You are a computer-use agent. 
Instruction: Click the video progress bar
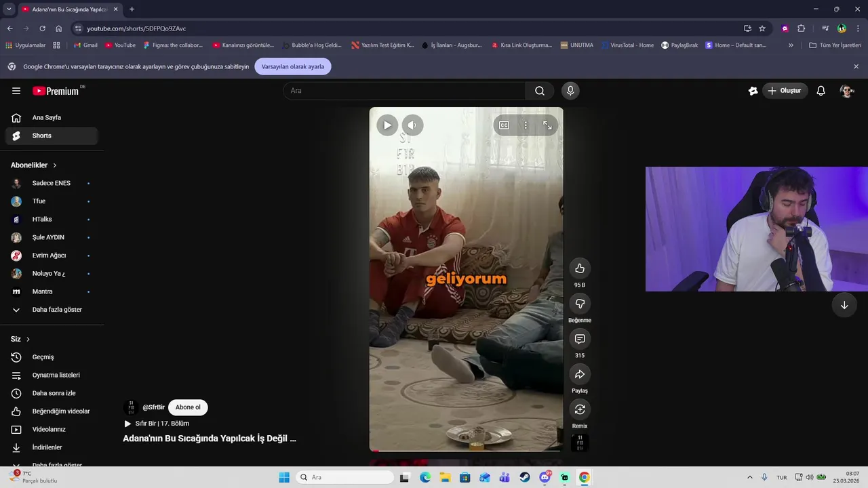tap(466, 451)
